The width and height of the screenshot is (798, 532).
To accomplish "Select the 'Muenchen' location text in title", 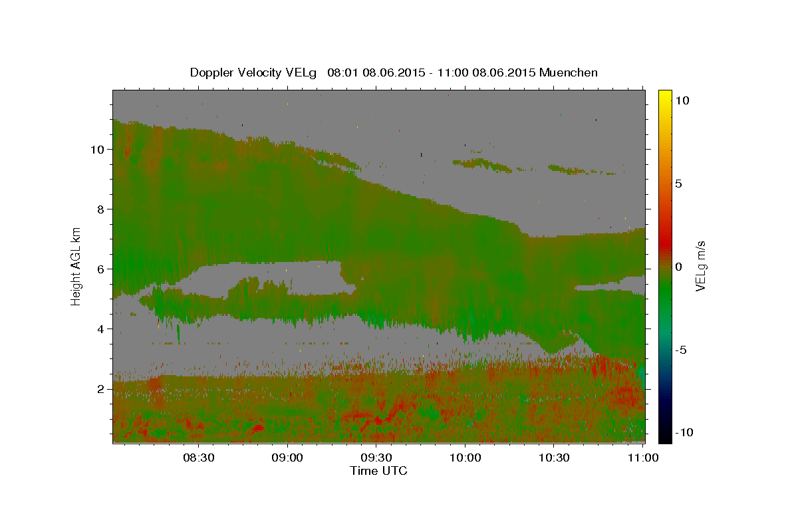I will (x=569, y=72).
